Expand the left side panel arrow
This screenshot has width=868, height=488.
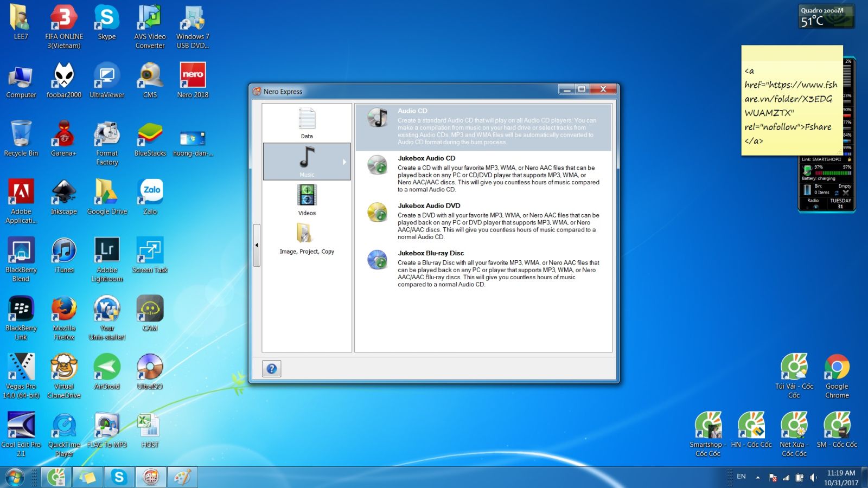257,245
